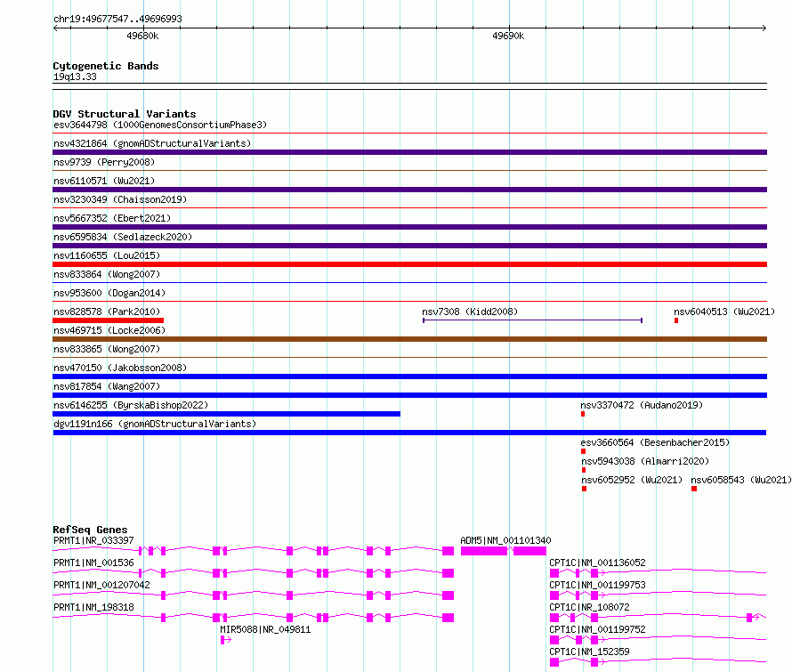Select the CPT1C|NM_001199752 transcript label

coord(597,629)
